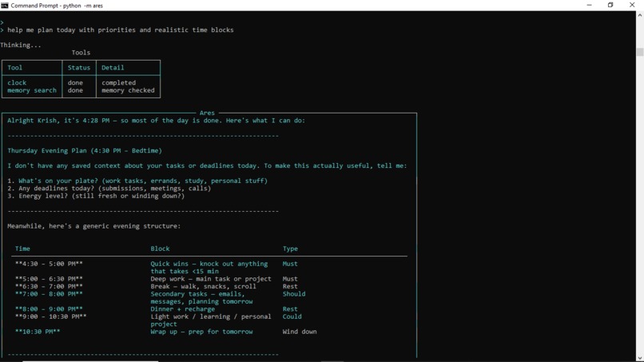The image size is (644, 362).
Task: Click the 'completed' detail cell
Action: click(x=119, y=82)
